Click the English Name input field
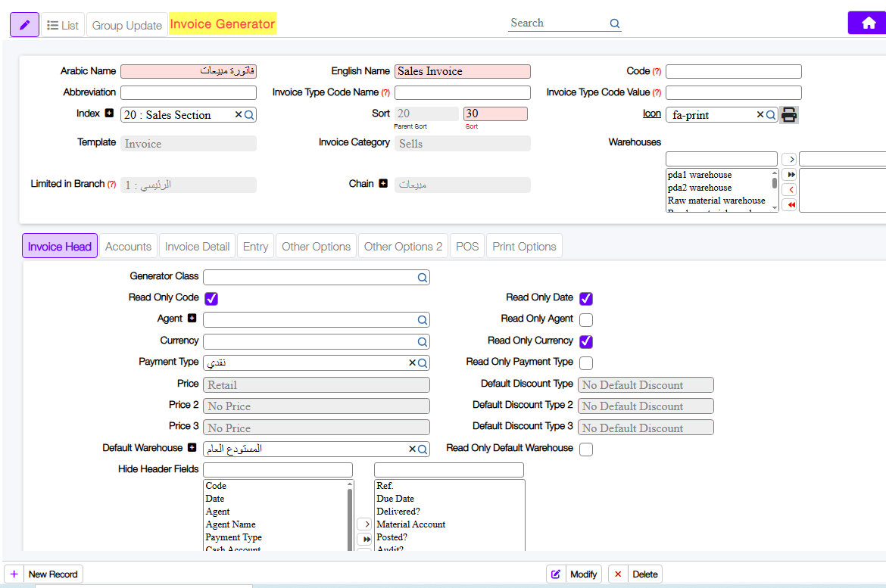Image resolution: width=886 pixels, height=588 pixels. point(463,71)
